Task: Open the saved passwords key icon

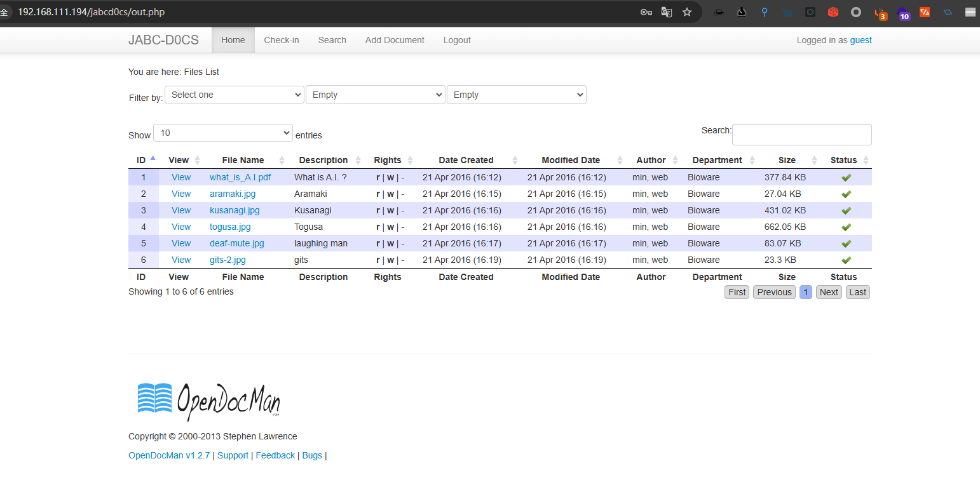Action: (646, 12)
